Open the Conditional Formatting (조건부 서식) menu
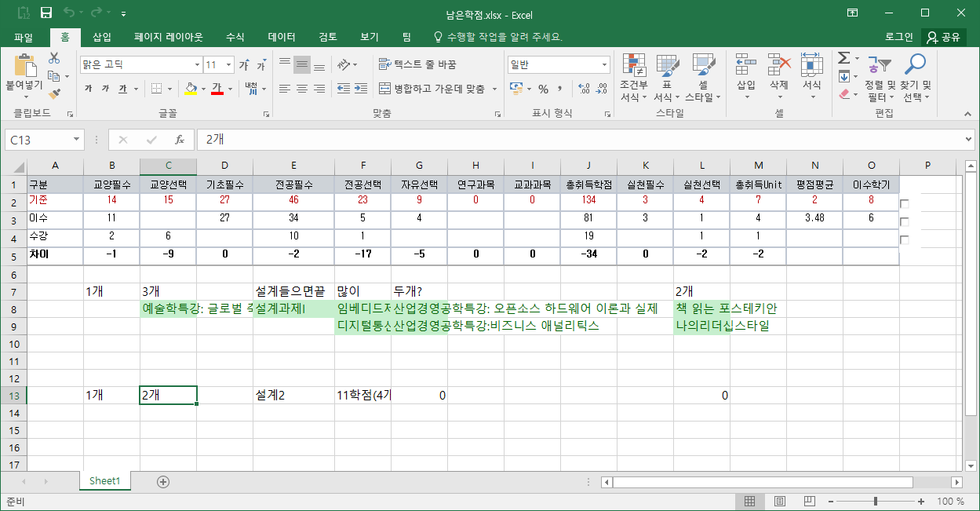The height and width of the screenshot is (511, 980). pos(633,78)
